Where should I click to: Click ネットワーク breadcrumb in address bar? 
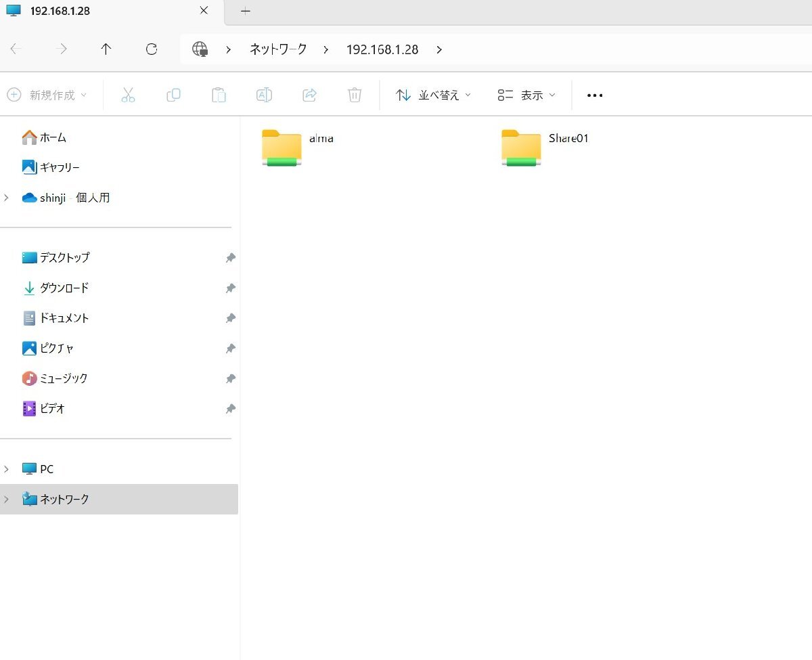coord(278,49)
